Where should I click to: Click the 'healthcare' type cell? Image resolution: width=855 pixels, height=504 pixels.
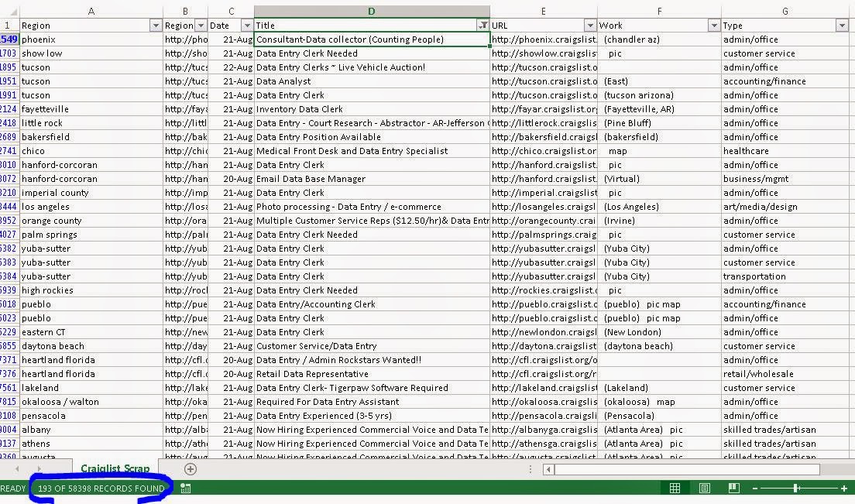pyautogui.click(x=785, y=151)
